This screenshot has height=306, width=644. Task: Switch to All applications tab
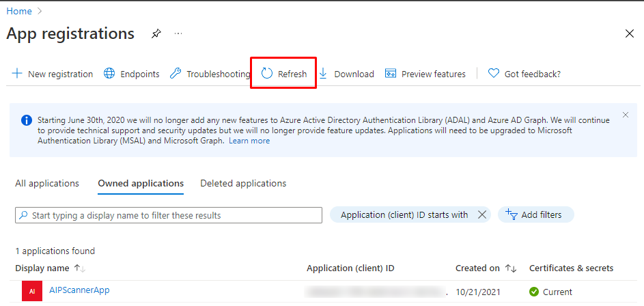[x=47, y=183]
